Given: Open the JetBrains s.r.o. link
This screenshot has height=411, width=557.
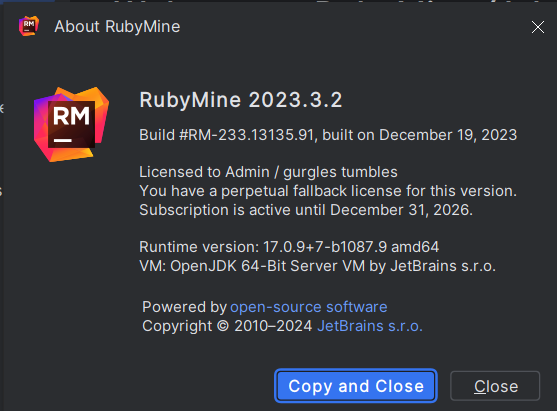Looking at the screenshot, I should click(369, 326).
